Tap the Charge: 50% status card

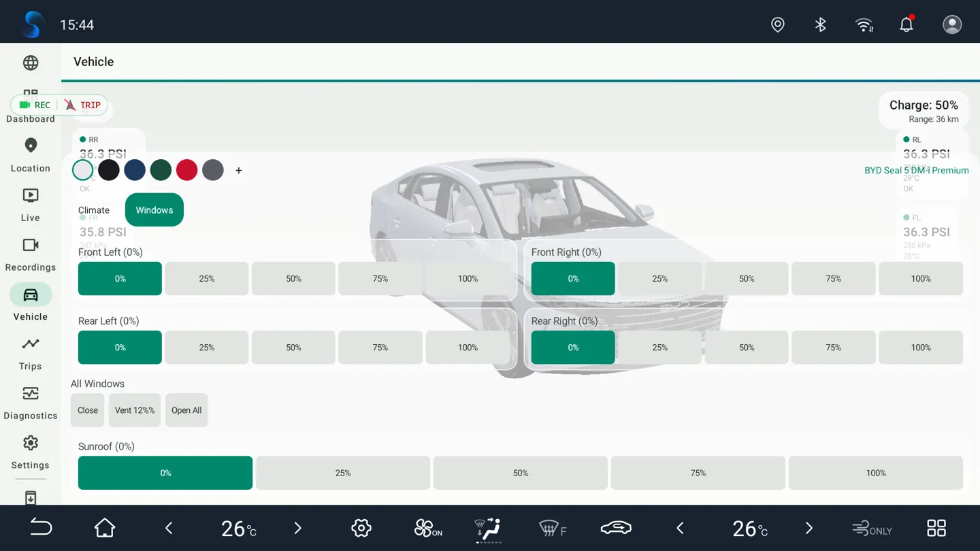(924, 111)
